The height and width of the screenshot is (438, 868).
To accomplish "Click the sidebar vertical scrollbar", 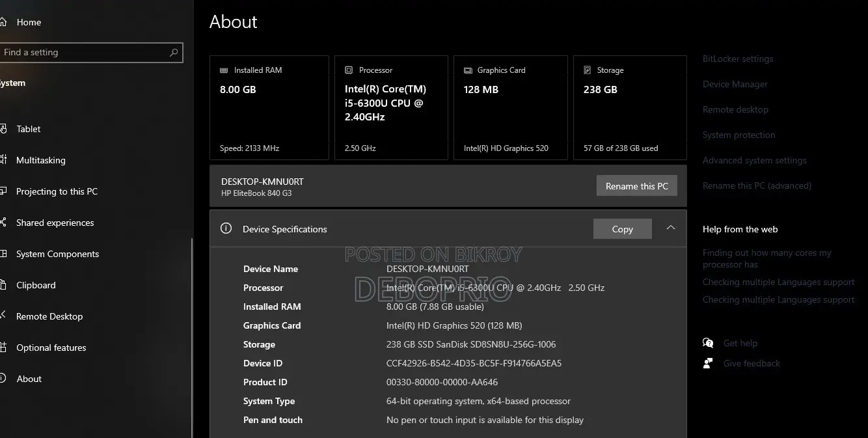I will point(192,338).
